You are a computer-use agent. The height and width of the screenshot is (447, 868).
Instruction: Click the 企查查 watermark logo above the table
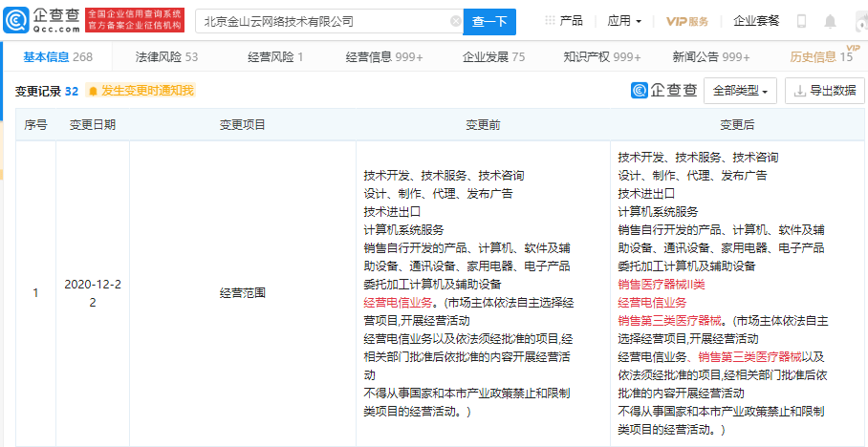tap(664, 91)
